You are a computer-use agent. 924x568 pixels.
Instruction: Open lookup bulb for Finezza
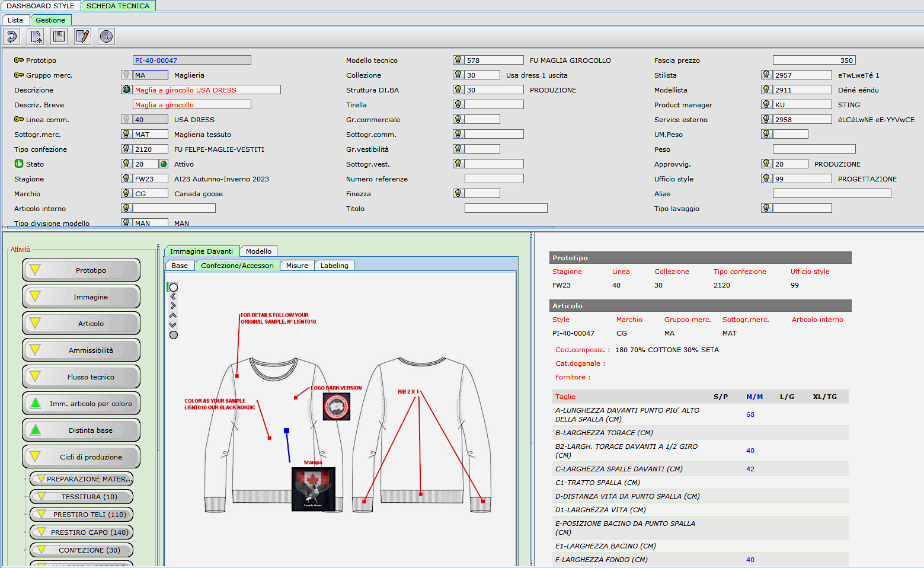pos(458,193)
